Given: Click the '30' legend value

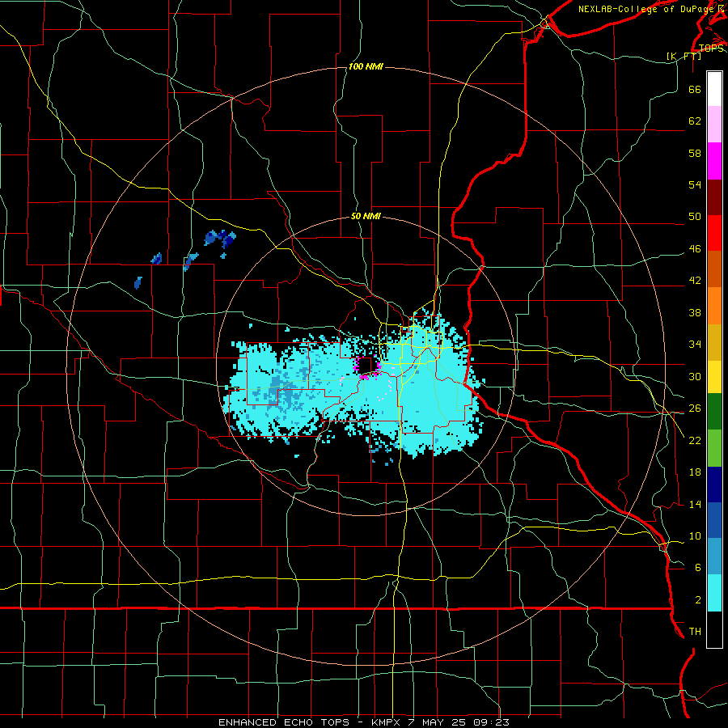Looking at the screenshot, I should (x=695, y=376).
